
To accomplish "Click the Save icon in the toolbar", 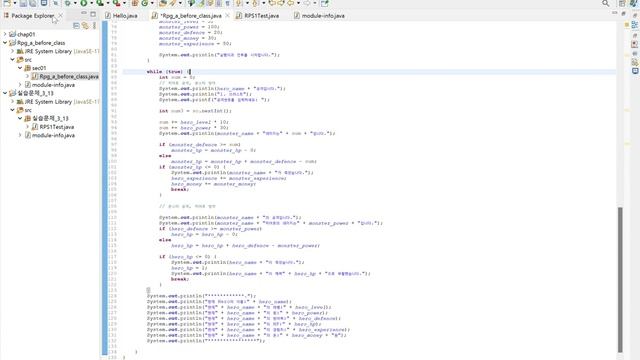I will point(23,3).
